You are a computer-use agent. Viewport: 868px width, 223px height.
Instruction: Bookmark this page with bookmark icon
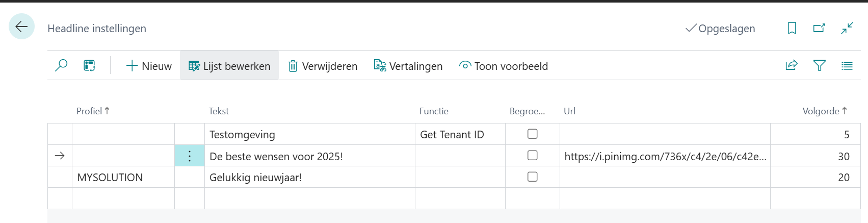pos(792,28)
